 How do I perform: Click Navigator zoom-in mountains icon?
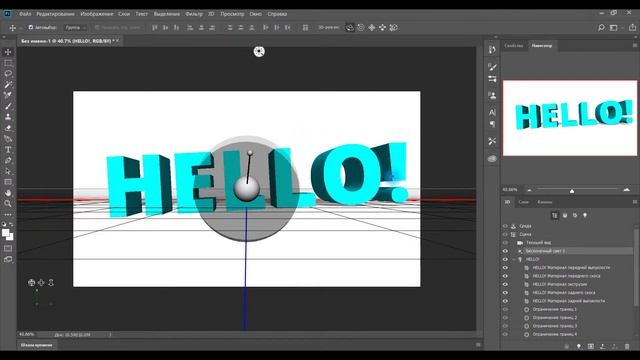pos(627,190)
